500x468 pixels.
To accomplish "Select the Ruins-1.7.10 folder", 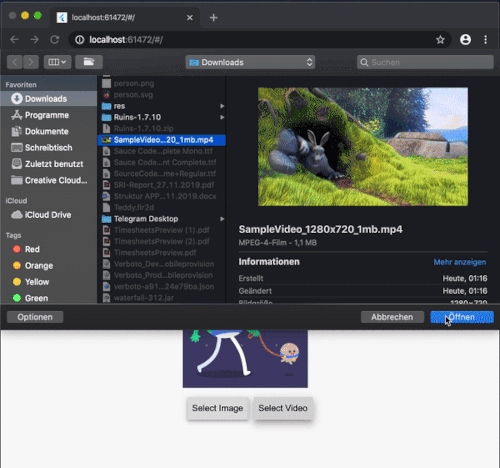I will point(162,117).
